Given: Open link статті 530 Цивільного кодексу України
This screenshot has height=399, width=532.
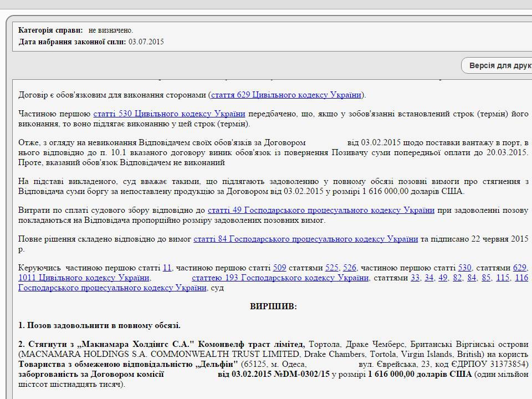Looking at the screenshot, I should click(x=169, y=114).
